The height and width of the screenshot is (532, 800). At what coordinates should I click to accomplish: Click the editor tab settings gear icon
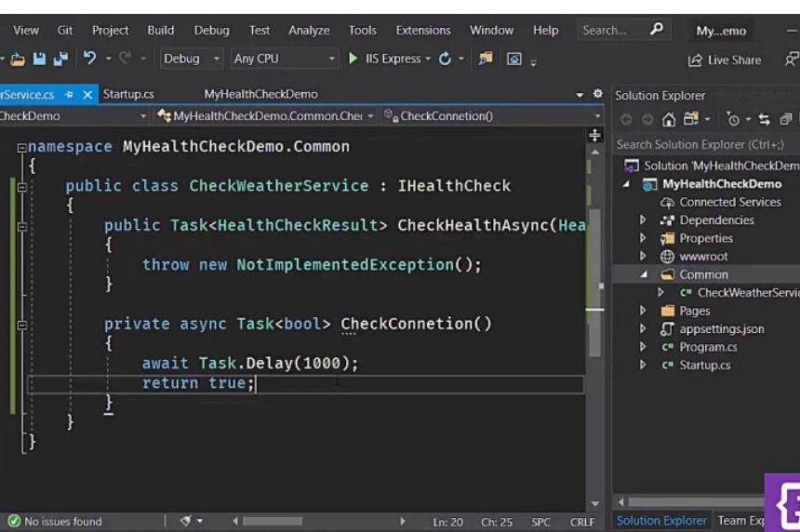click(598, 94)
